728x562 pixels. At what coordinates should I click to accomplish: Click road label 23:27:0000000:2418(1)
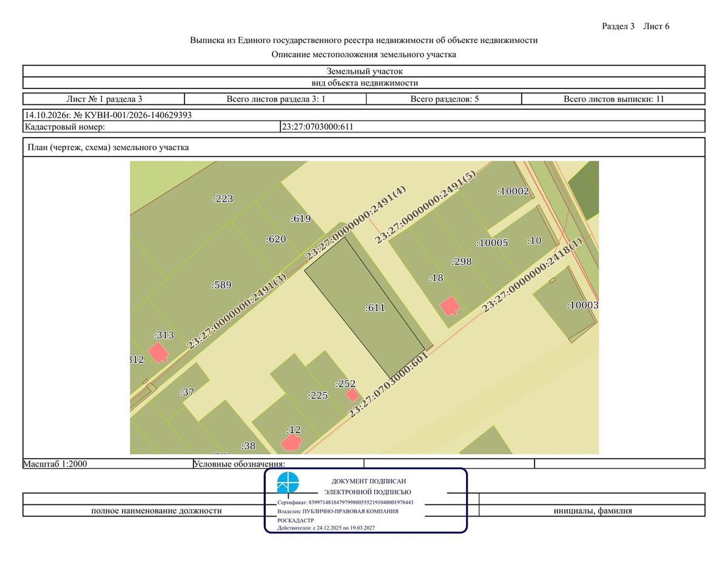coord(532,275)
